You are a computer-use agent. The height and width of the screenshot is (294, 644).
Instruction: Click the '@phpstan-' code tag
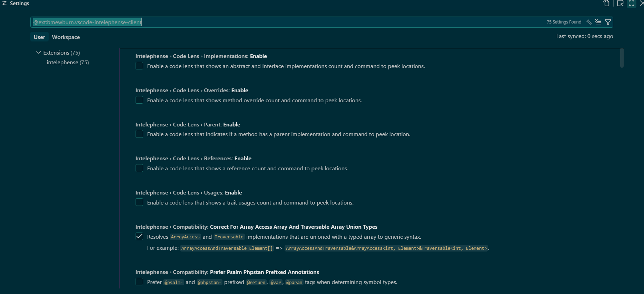tap(209, 283)
